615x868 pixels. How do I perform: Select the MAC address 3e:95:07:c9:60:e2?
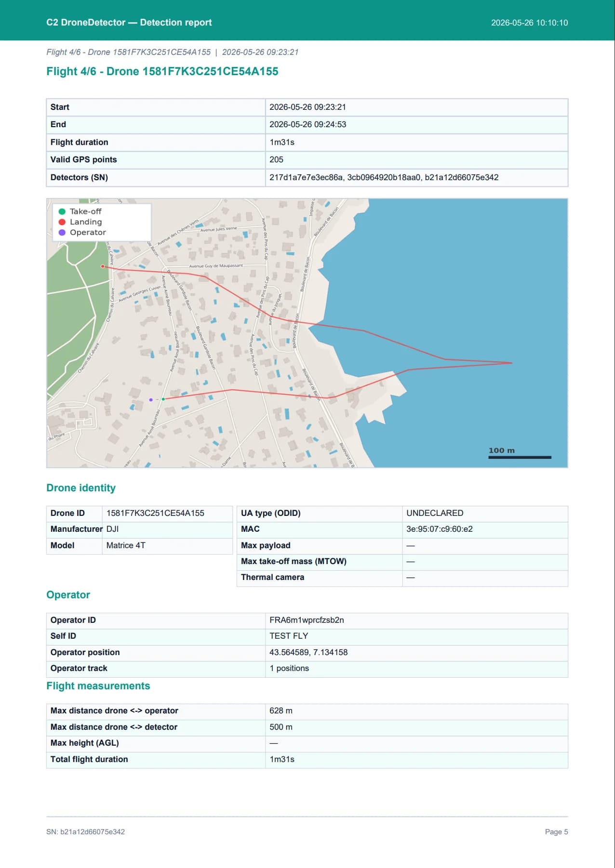[x=439, y=529]
